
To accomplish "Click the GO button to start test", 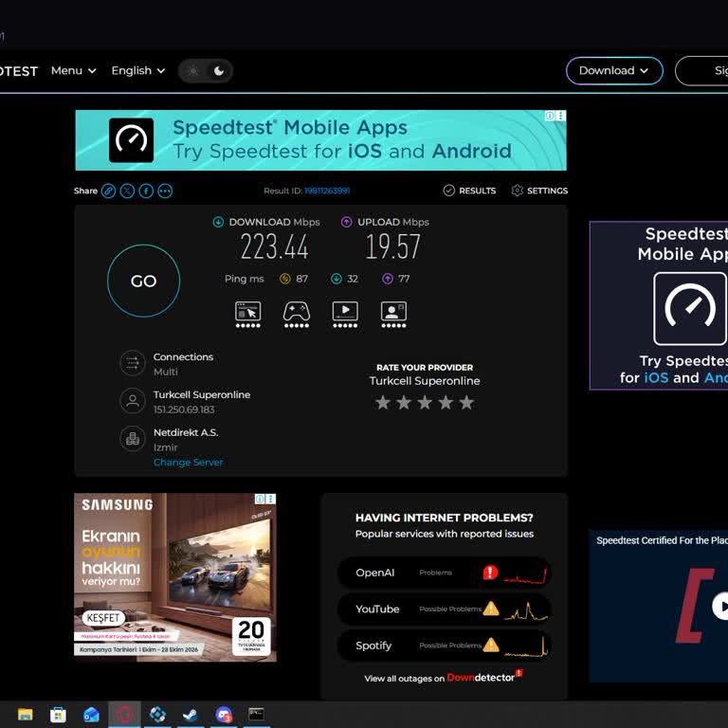I will tap(143, 281).
